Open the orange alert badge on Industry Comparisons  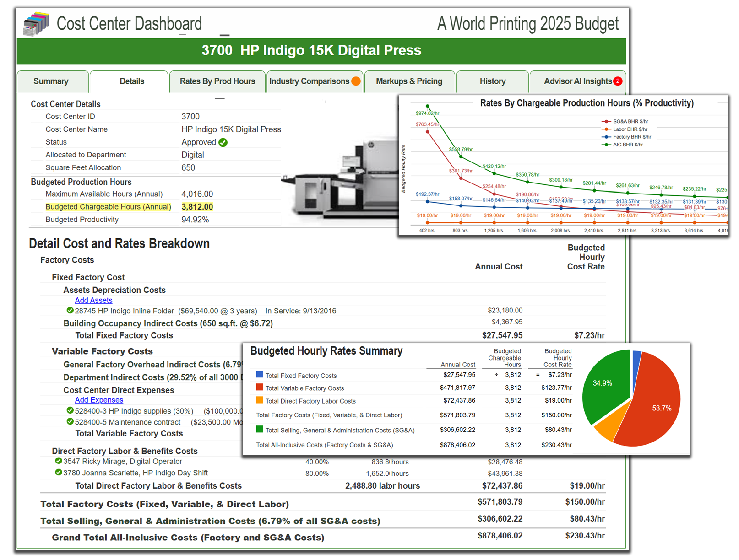pos(356,81)
